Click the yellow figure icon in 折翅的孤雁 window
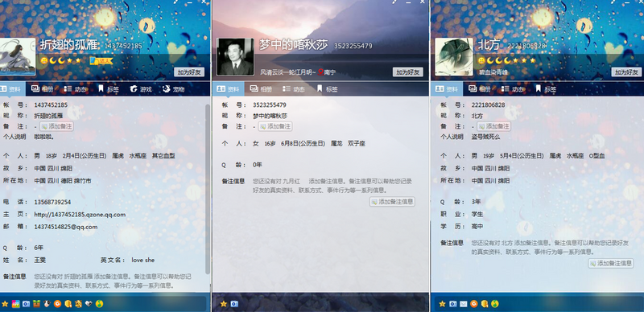Viewport: 644px width, 312px height. pos(78,304)
